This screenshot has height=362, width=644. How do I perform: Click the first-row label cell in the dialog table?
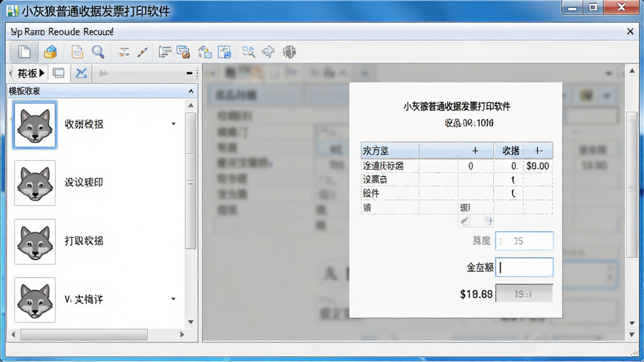coord(390,166)
